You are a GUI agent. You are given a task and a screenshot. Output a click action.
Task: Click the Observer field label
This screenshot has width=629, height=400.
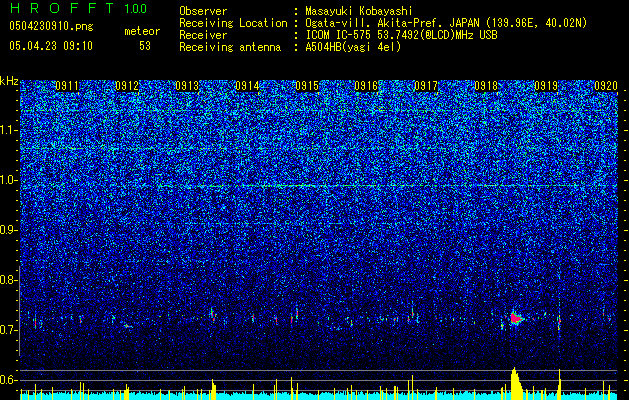(x=203, y=11)
